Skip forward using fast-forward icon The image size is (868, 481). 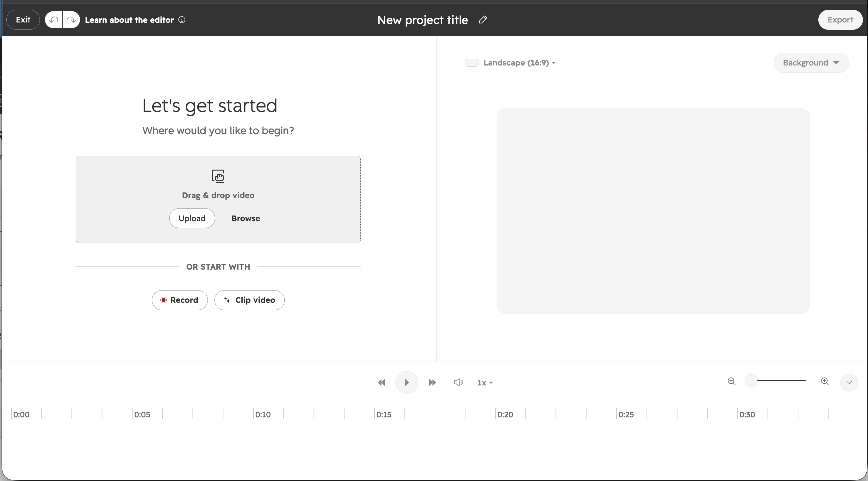click(432, 383)
